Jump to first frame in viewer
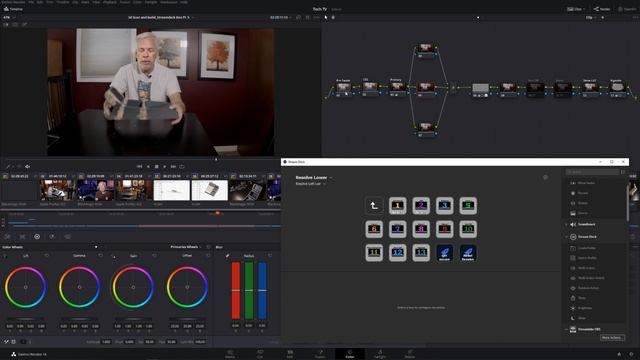640x360 pixels. (140, 167)
